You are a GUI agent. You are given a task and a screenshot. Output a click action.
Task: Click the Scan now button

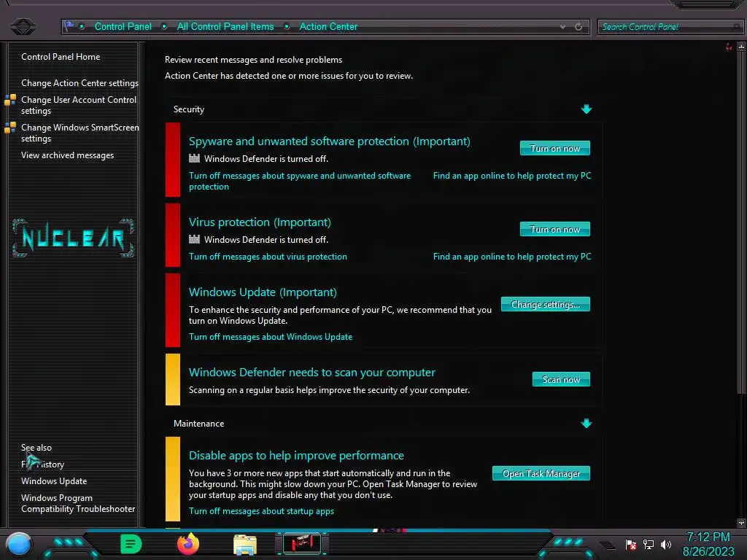tap(561, 379)
